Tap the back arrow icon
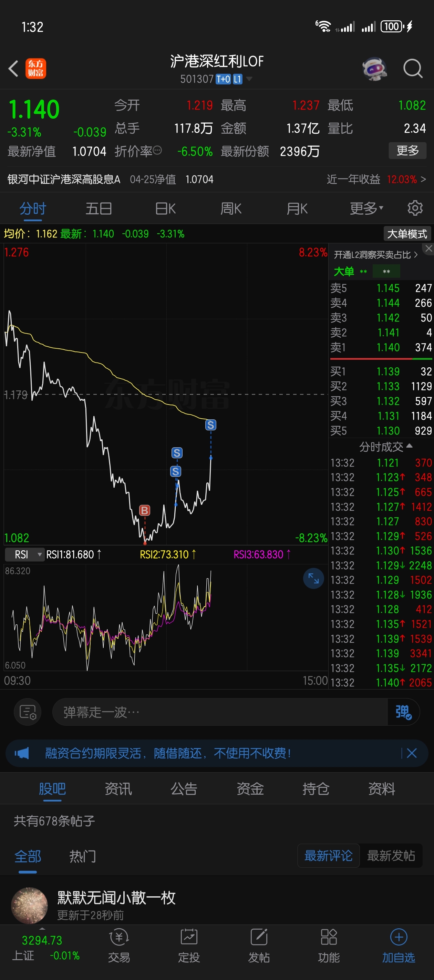434x980 pixels. coord(13,69)
